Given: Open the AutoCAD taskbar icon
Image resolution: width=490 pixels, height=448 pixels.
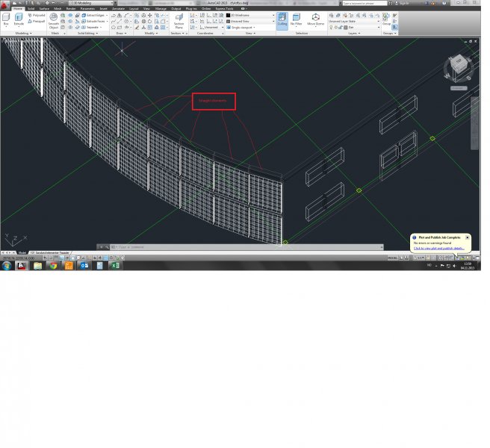Looking at the screenshot, I should [22, 266].
